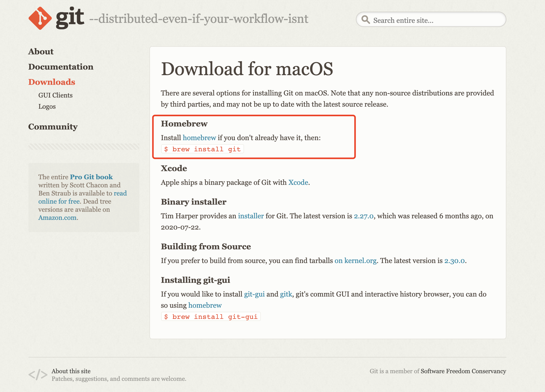Image resolution: width=545 pixels, height=392 pixels.
Task: Click the Xcode link
Action: [298, 182]
